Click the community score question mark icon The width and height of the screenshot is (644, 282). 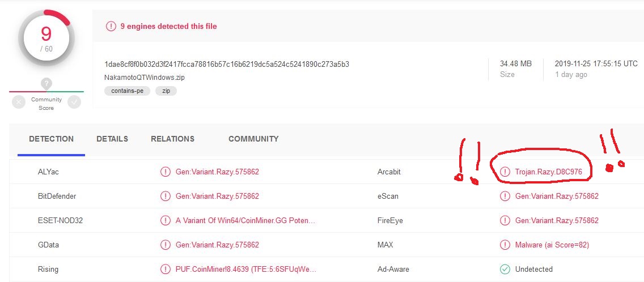[46, 84]
